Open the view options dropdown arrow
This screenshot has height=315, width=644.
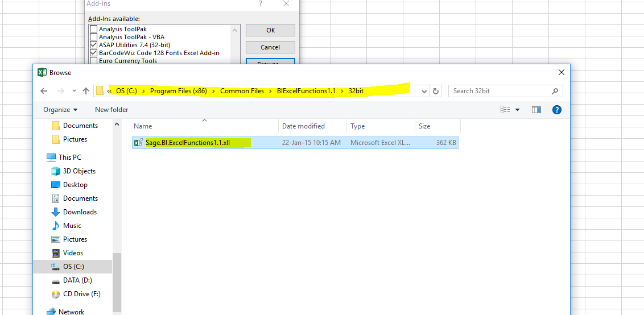517,110
